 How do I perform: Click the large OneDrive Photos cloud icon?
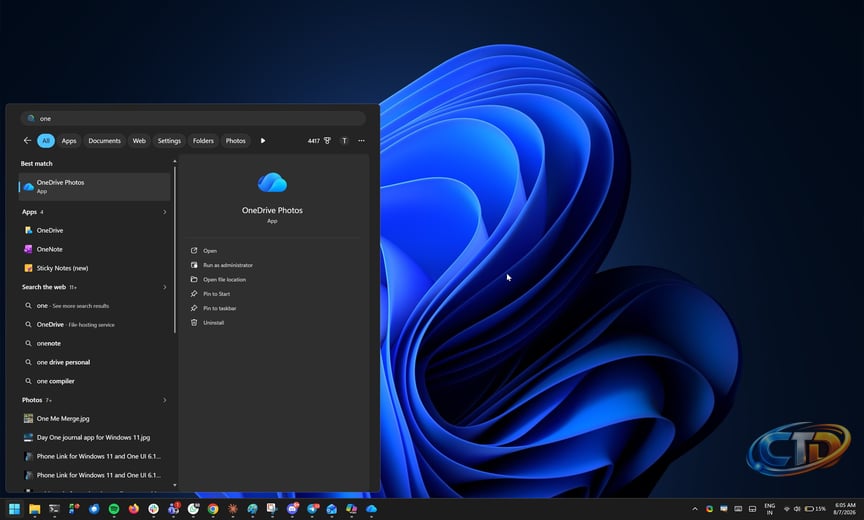pyautogui.click(x=272, y=182)
